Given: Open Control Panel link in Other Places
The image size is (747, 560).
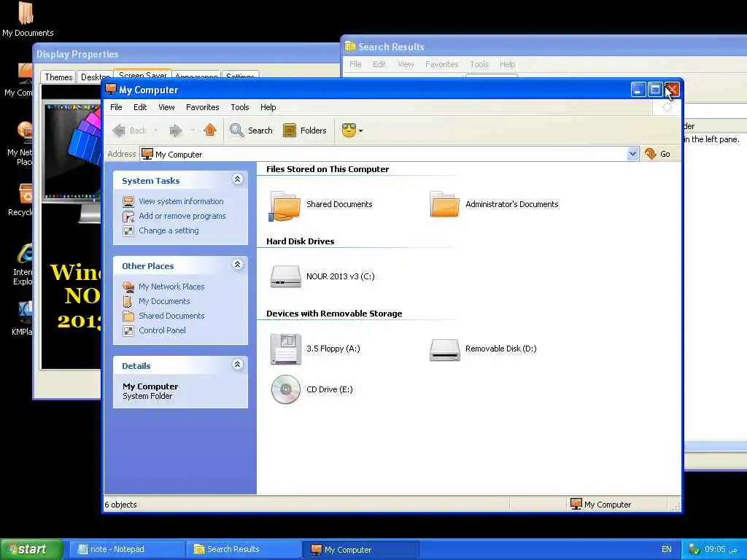Looking at the screenshot, I should pos(162,330).
